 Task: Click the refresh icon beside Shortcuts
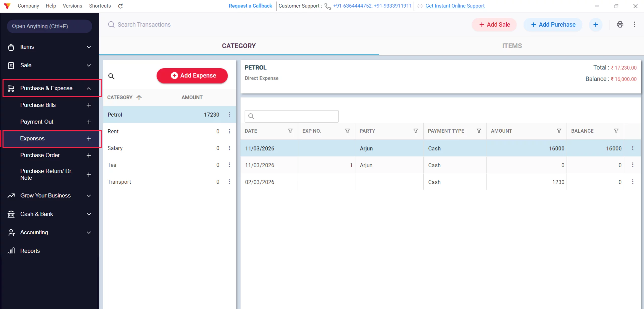click(120, 6)
